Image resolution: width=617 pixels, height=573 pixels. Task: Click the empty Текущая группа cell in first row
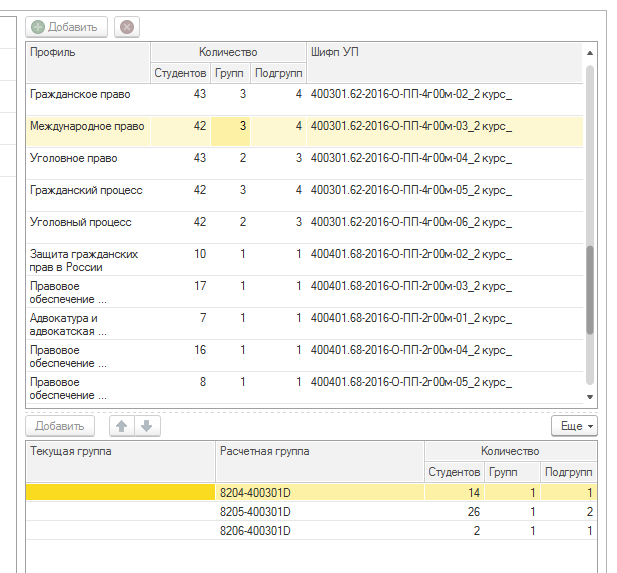[x=120, y=493]
